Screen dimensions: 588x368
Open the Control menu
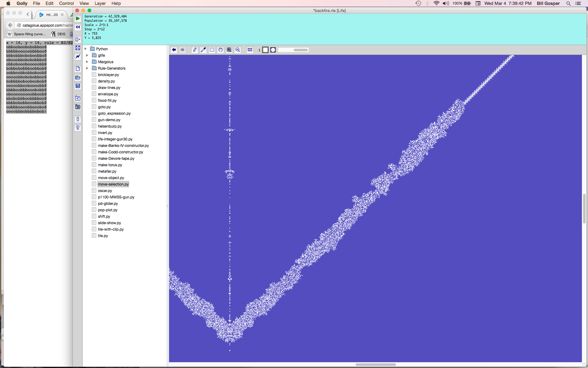click(x=66, y=3)
